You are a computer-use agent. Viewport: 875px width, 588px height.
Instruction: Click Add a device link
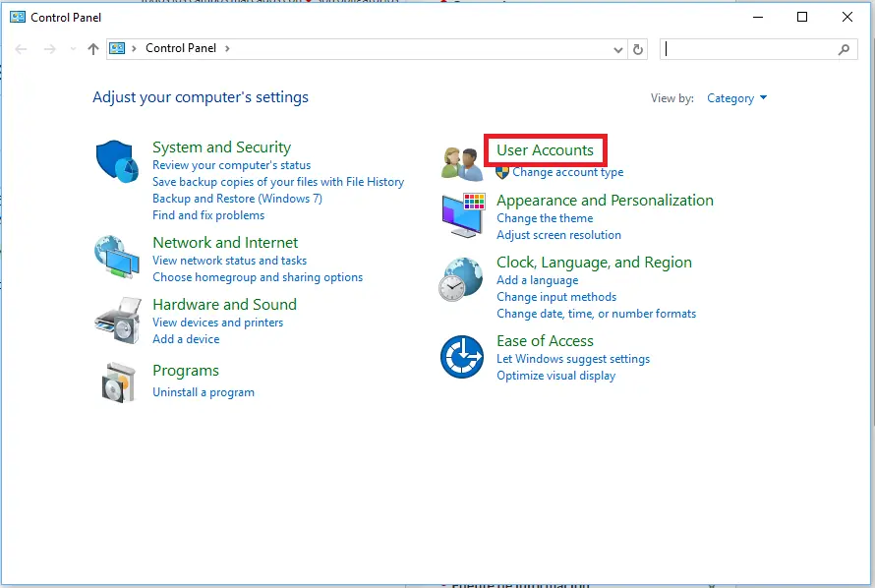[x=186, y=339]
